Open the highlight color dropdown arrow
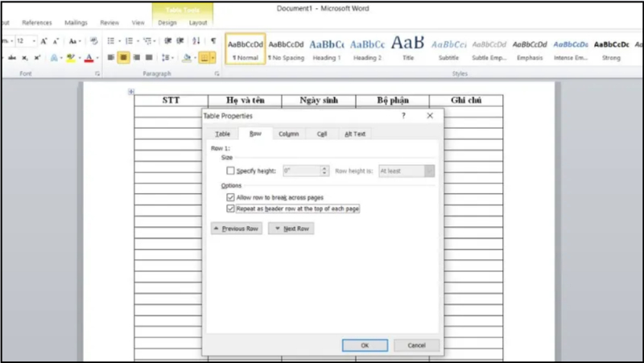 click(79, 58)
